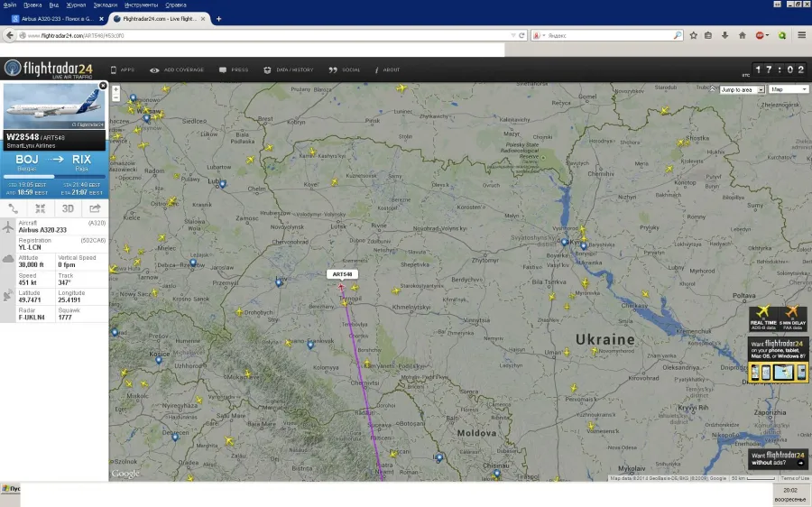Click the search magnifier icon
812x507 pixels.
[678, 35]
